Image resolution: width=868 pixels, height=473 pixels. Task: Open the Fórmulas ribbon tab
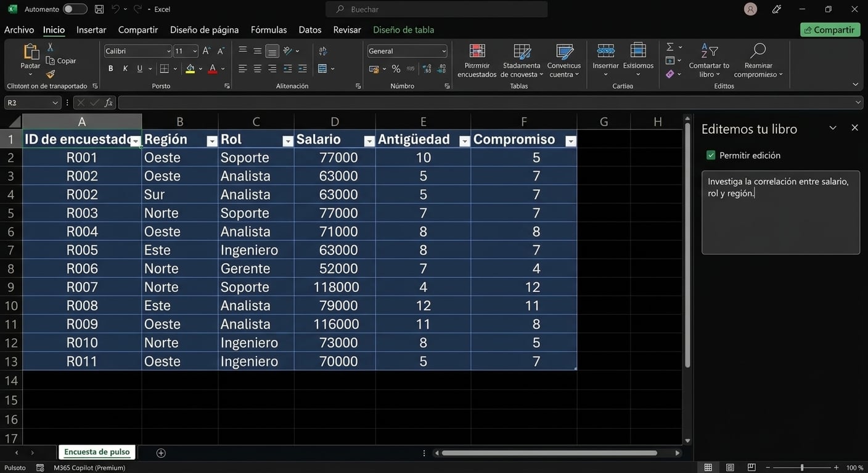pyautogui.click(x=269, y=30)
